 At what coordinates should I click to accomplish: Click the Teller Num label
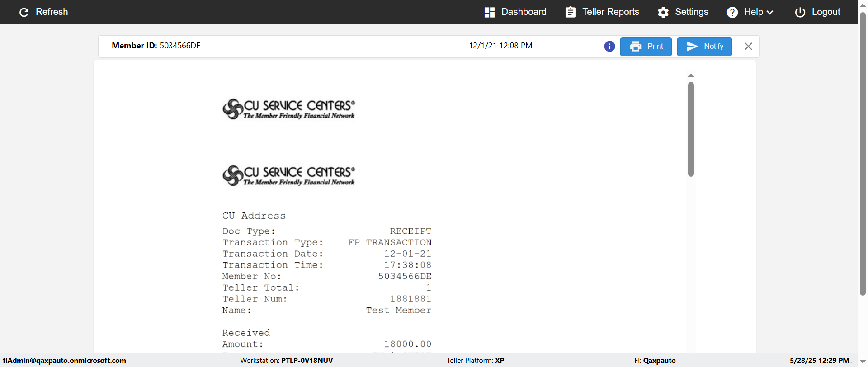click(x=255, y=299)
